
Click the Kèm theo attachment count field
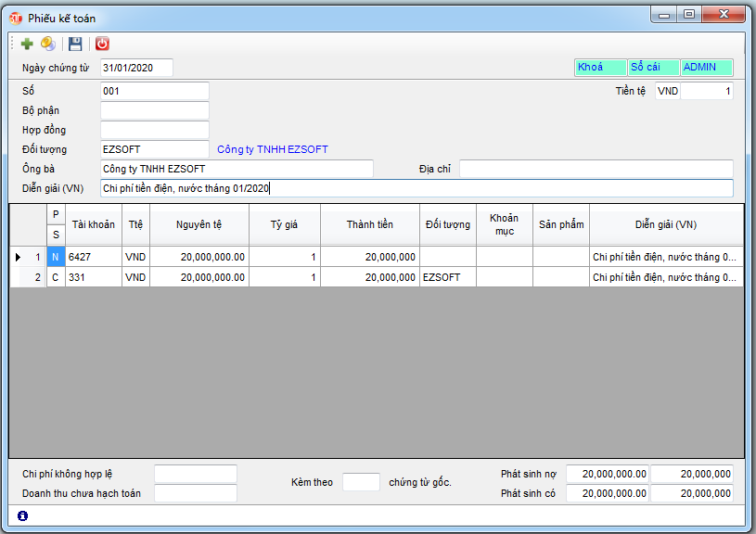361,482
